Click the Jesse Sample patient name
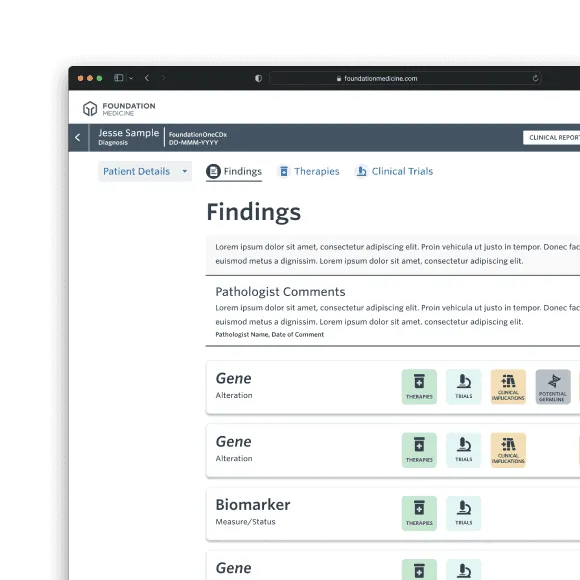This screenshot has width=580, height=580. pos(129,133)
